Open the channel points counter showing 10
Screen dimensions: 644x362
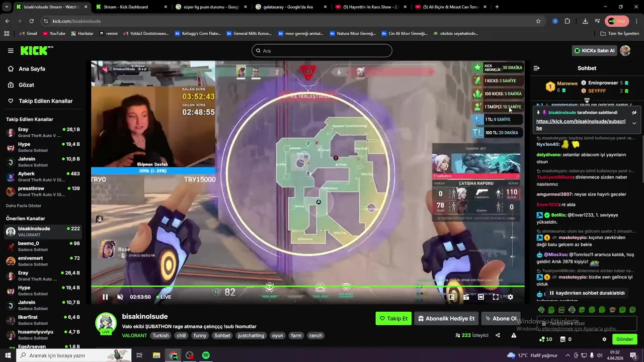pos(545,339)
